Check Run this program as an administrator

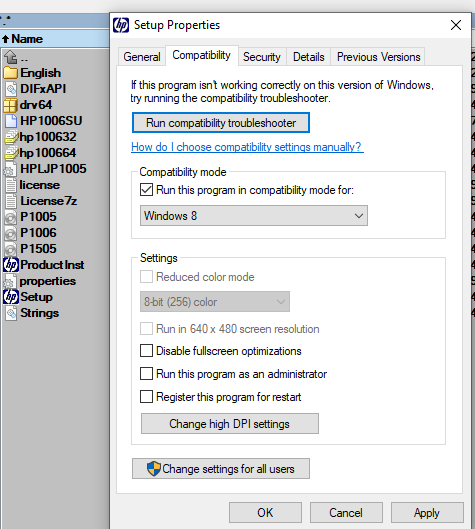coord(146,374)
